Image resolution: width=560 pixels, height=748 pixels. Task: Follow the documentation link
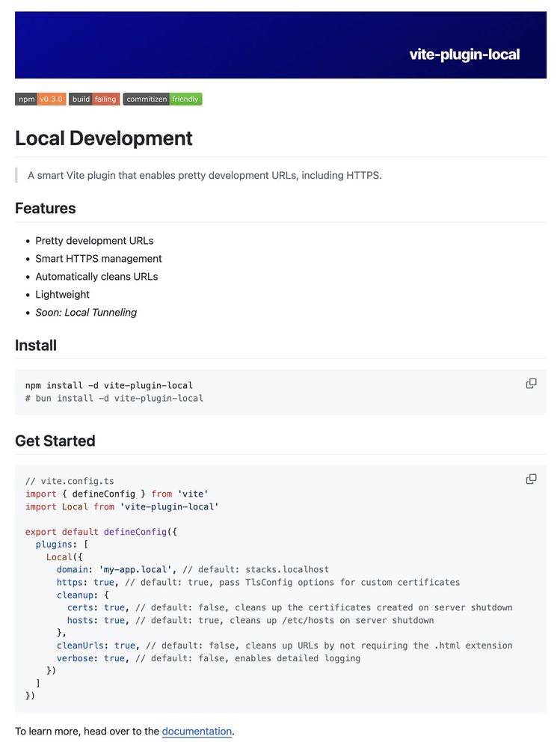tap(197, 732)
